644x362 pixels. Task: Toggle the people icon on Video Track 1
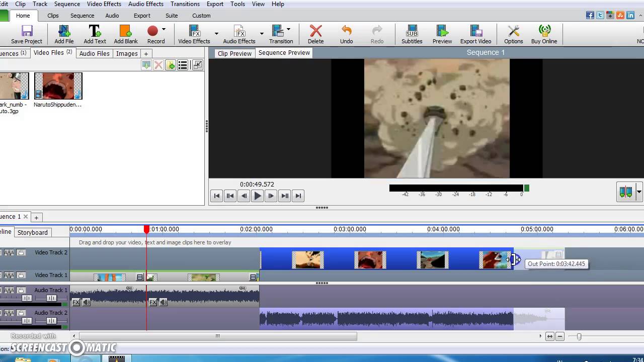(9, 275)
